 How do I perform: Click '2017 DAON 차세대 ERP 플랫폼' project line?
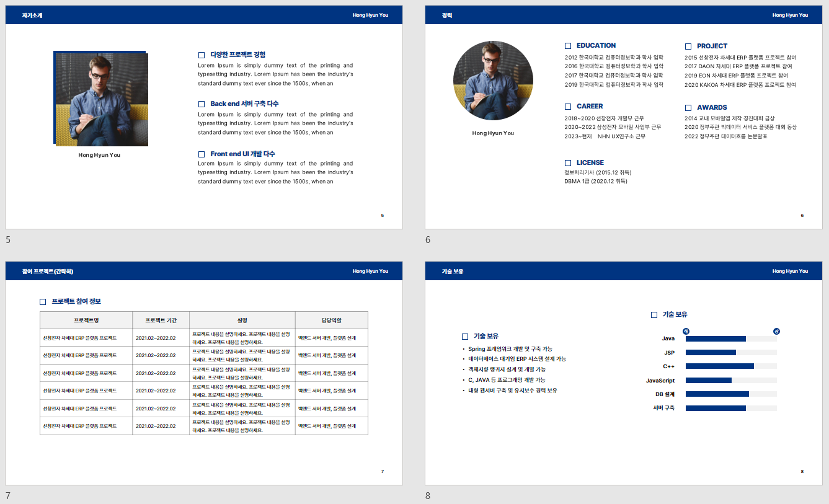point(738,66)
